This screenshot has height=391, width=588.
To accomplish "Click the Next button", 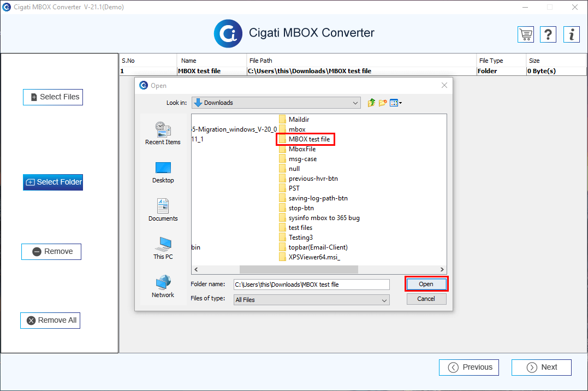I will pyautogui.click(x=542, y=368).
